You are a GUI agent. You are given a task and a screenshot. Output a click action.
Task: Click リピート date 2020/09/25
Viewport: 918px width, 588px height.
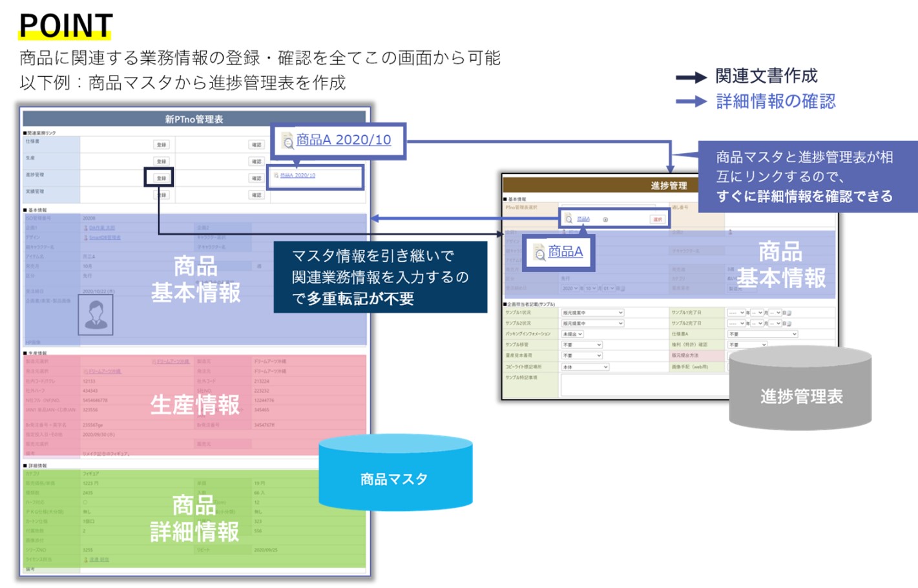[266, 550]
